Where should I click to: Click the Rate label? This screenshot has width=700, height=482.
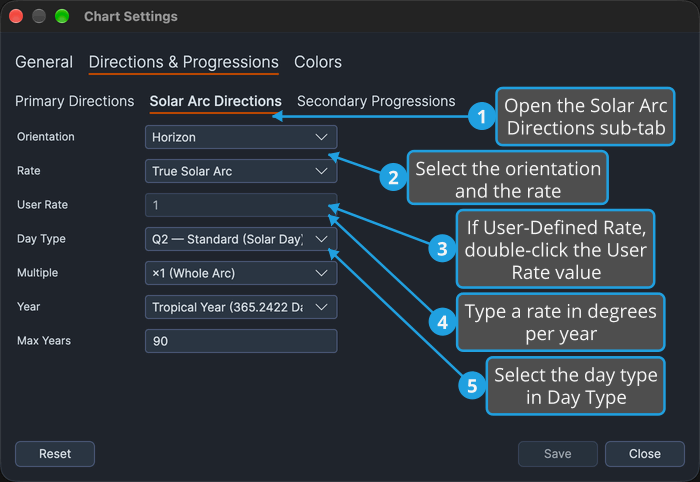[29, 170]
